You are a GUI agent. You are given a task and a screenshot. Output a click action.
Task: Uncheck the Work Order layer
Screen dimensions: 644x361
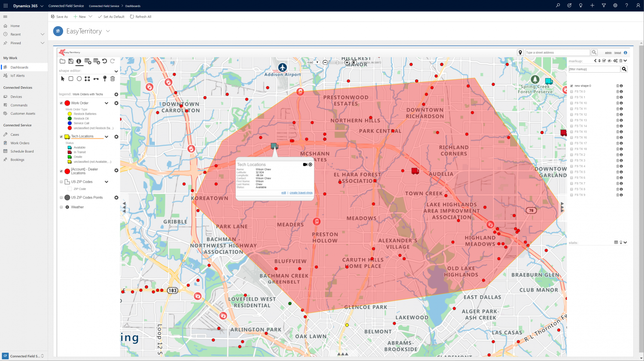coord(61,103)
